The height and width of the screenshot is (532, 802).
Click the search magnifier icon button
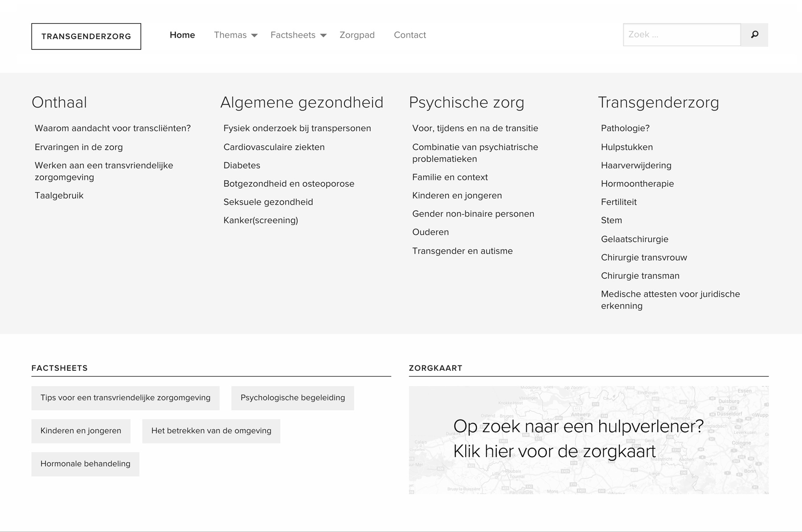pyautogui.click(x=754, y=35)
